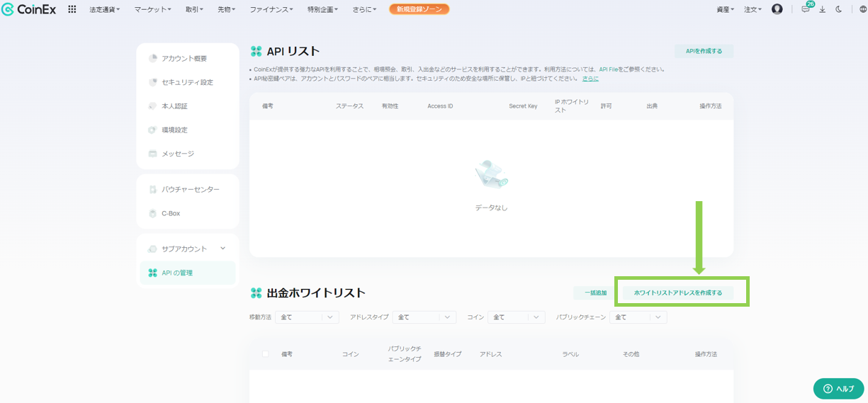Click the CoinEx logo

tap(28, 9)
